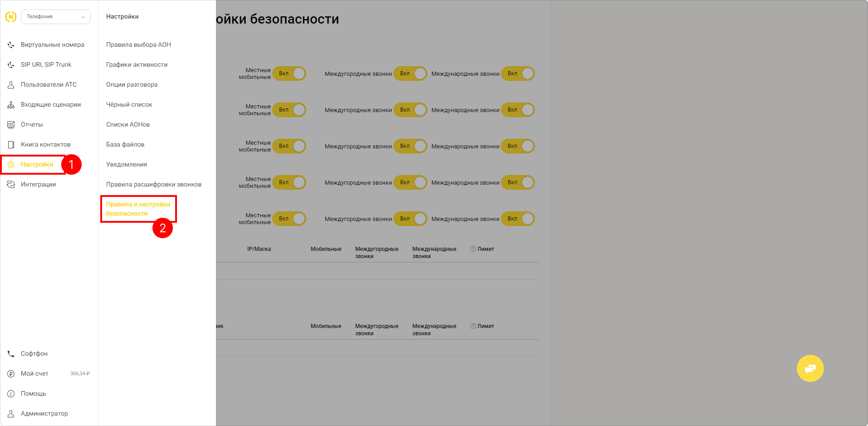Open the Телефония dropdown selector
The image size is (868, 426).
click(x=56, y=17)
